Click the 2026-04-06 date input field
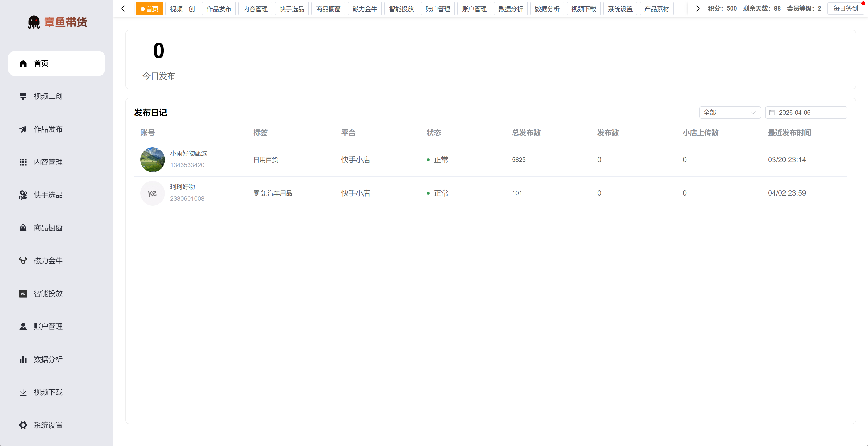This screenshot has height=446, width=868. tap(806, 113)
